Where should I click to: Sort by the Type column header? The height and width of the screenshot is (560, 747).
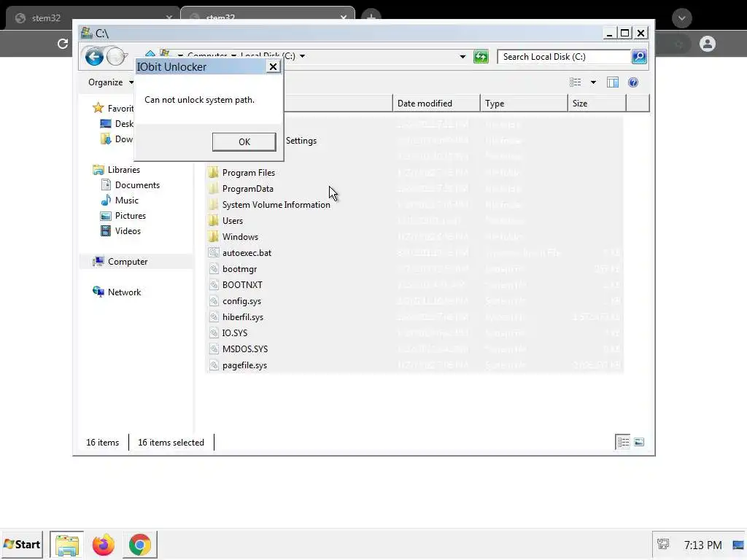524,104
